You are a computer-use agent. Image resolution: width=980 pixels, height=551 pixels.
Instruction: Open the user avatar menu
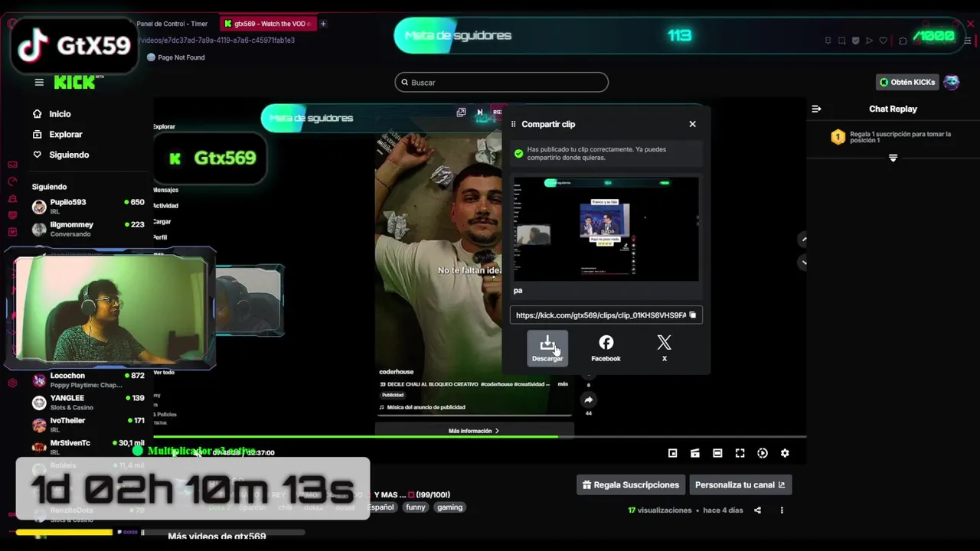pyautogui.click(x=952, y=83)
